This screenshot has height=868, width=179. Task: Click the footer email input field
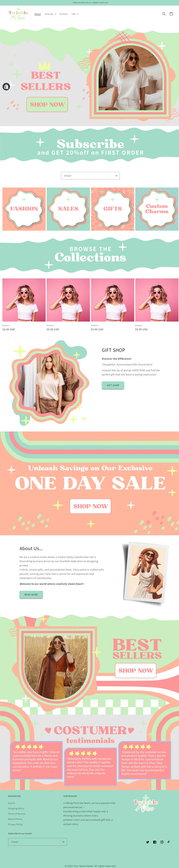point(34,842)
